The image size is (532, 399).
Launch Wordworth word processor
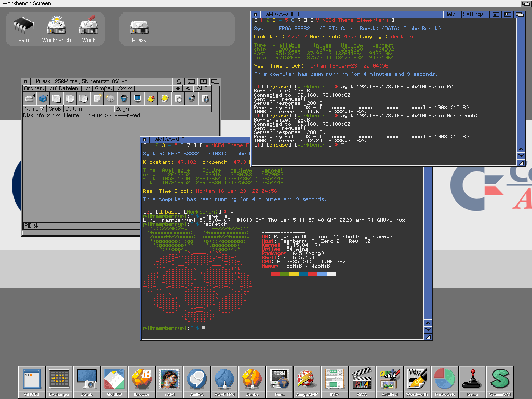[x=417, y=381]
